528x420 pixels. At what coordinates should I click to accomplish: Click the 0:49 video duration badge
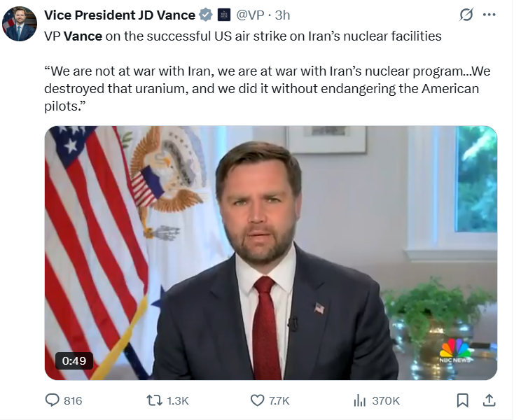coord(74,361)
